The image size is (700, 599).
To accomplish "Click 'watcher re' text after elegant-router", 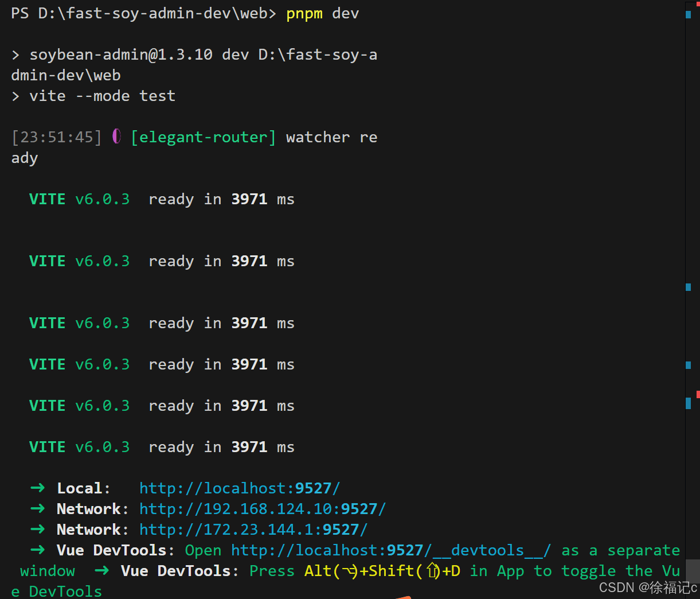I will (331, 137).
